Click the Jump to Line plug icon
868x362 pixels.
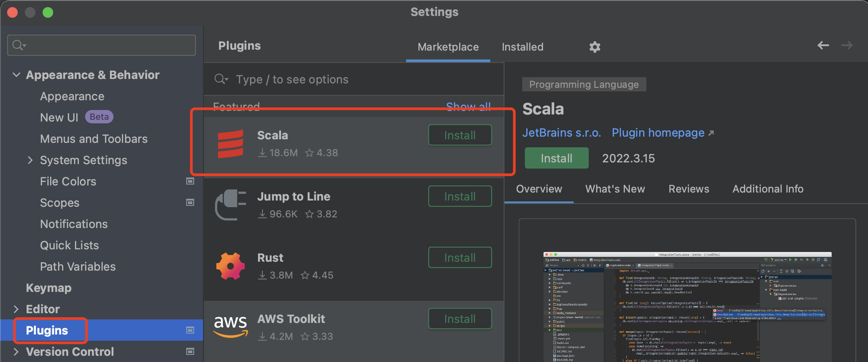pos(231,205)
